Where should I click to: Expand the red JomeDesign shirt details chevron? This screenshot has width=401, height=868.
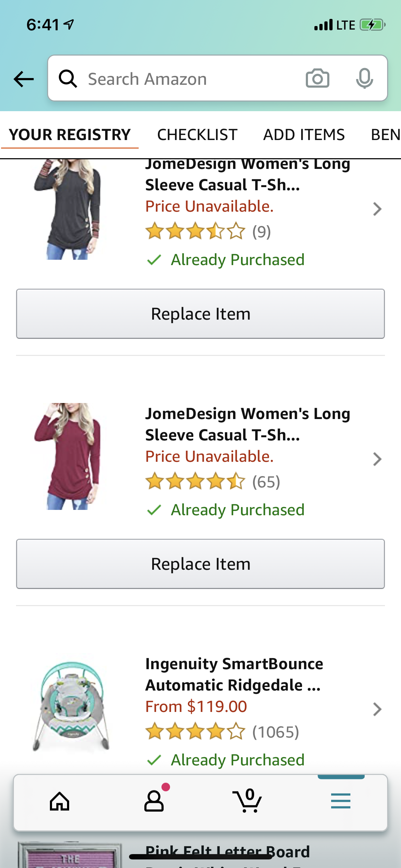[377, 459]
